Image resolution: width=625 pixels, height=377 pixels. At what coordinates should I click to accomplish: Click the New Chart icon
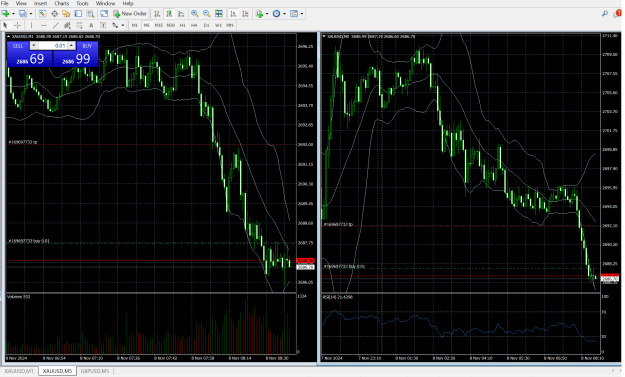(6, 14)
